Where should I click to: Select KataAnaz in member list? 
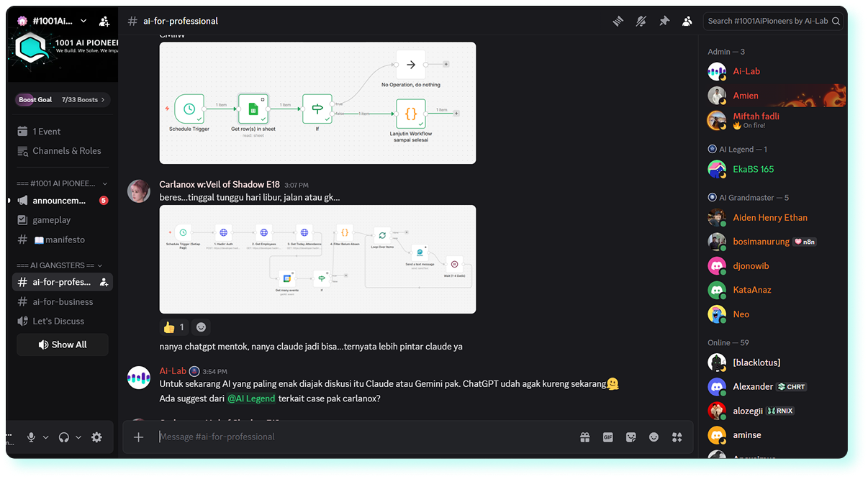coord(773,290)
